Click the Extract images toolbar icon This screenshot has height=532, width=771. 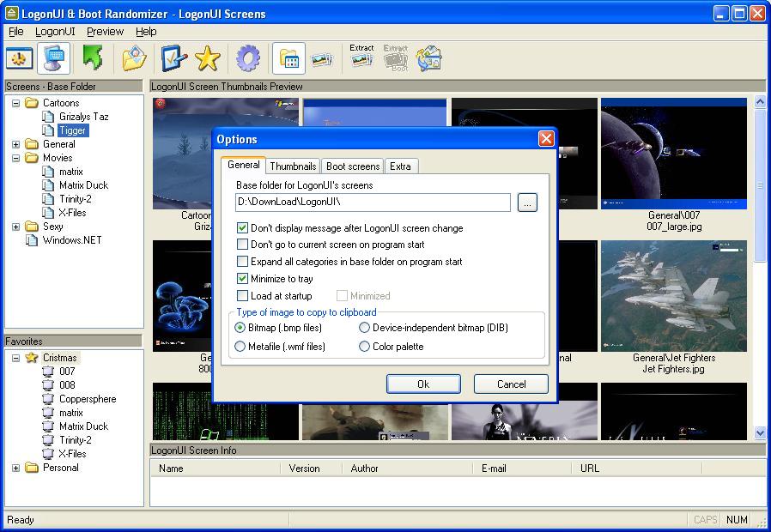tap(362, 56)
